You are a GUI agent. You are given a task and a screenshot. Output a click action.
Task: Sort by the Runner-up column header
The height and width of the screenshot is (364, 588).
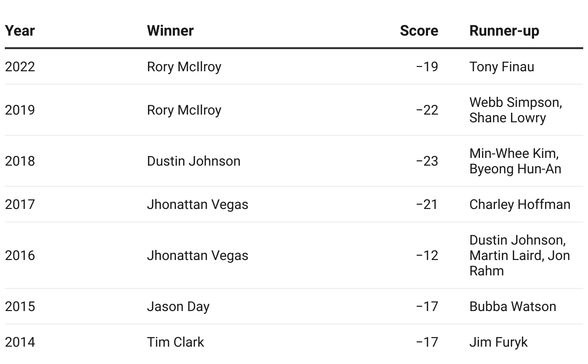point(504,31)
